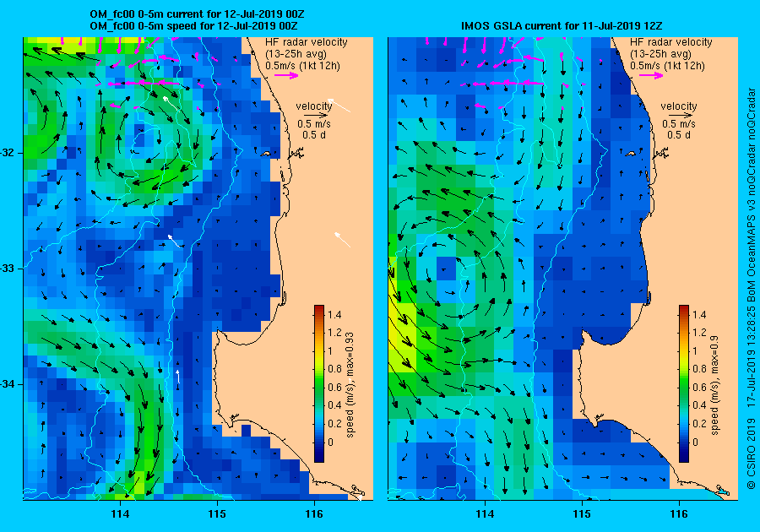
Task: Click the 0.2 tick on left color bar
Action: pyautogui.click(x=334, y=423)
